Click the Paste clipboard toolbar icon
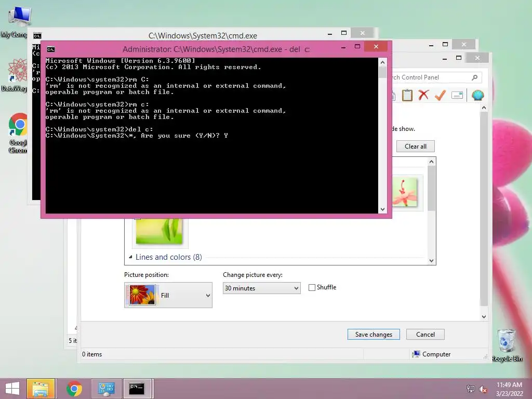The height and width of the screenshot is (399, 532). 407,96
